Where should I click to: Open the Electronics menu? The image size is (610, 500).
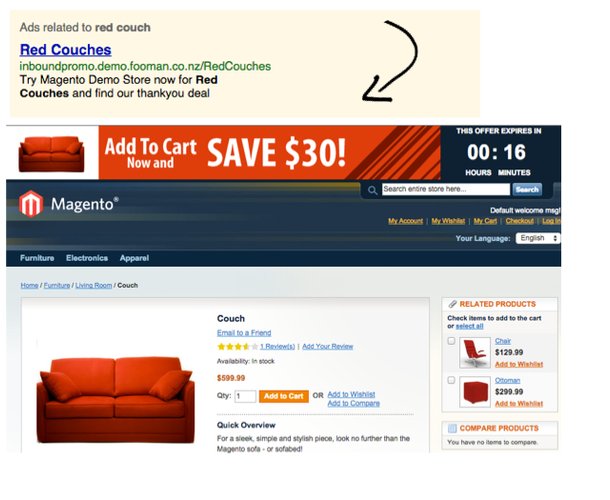coord(87,258)
